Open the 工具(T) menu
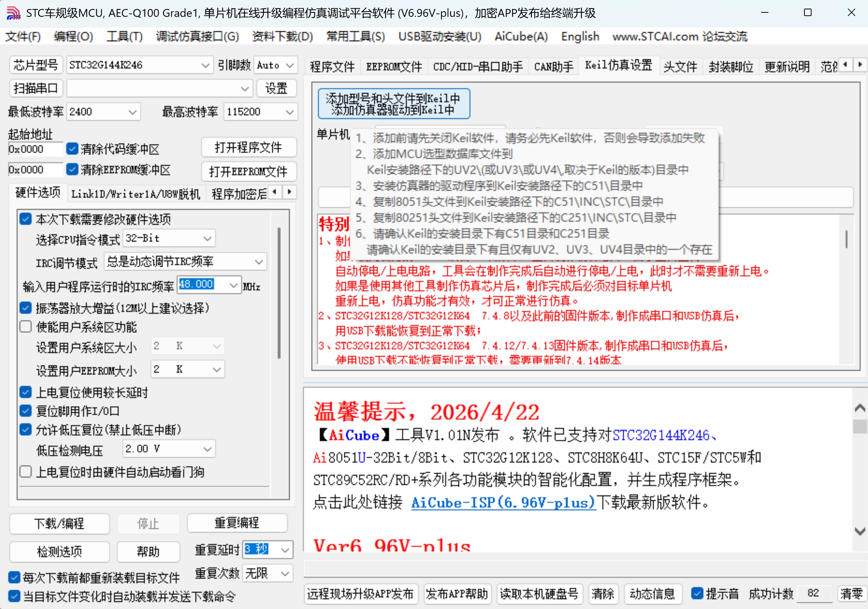 click(124, 36)
